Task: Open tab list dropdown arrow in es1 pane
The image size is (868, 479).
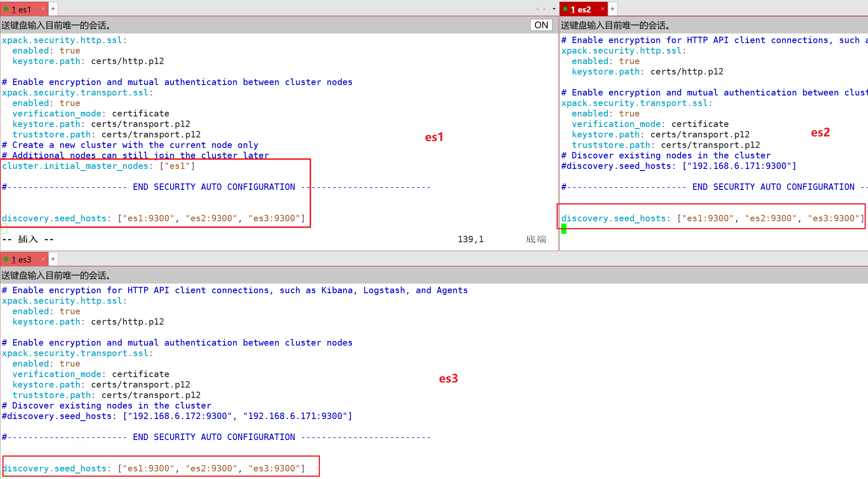Action: (x=554, y=9)
